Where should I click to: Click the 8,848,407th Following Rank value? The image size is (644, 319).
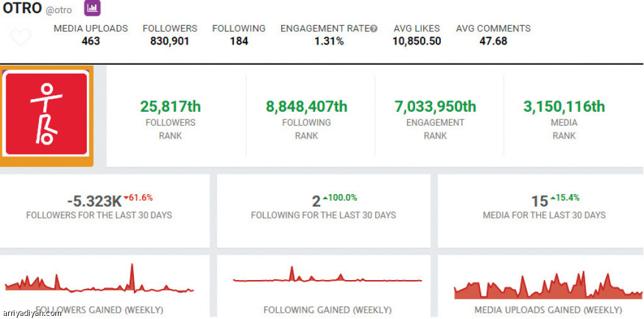307,107
